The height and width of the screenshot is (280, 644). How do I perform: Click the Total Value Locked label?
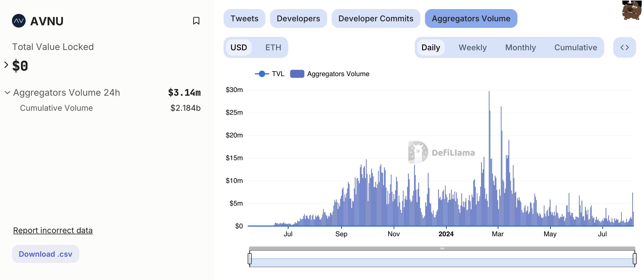click(x=53, y=47)
